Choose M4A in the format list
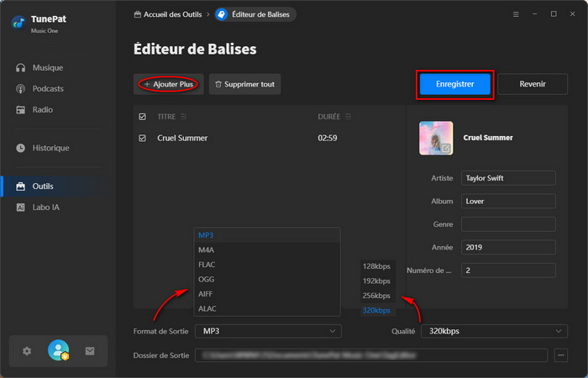The height and width of the screenshot is (378, 588). 267,250
